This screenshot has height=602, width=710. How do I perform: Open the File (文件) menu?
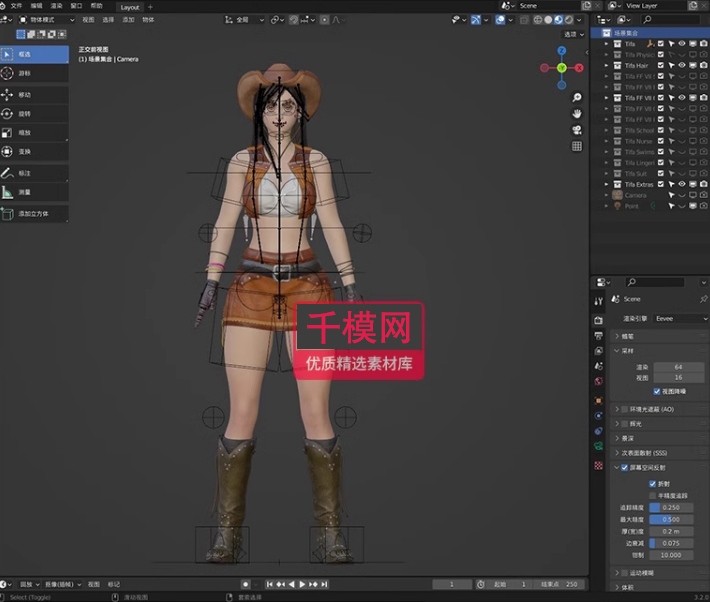(x=16, y=6)
